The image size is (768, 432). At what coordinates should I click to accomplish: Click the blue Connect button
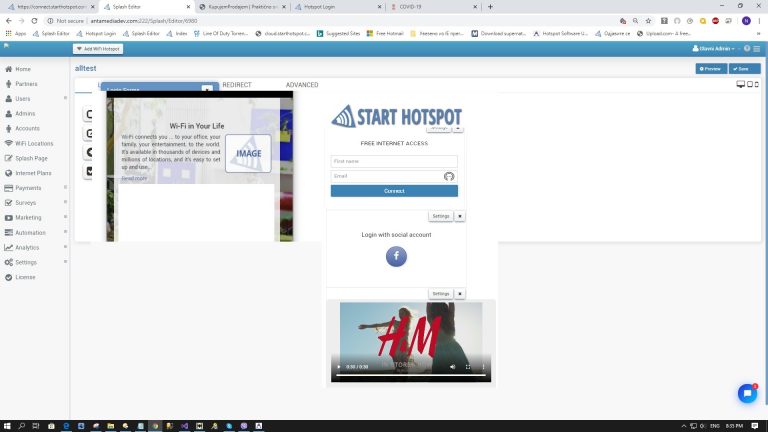coord(394,191)
